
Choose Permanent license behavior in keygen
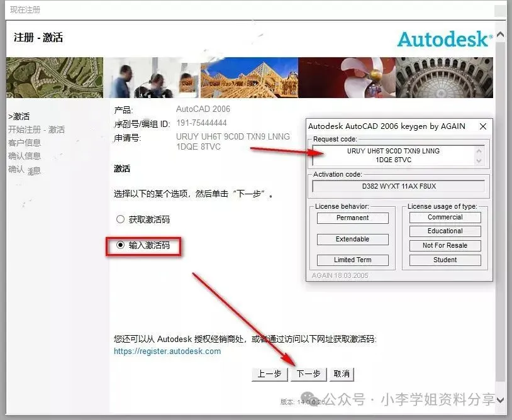353,218
